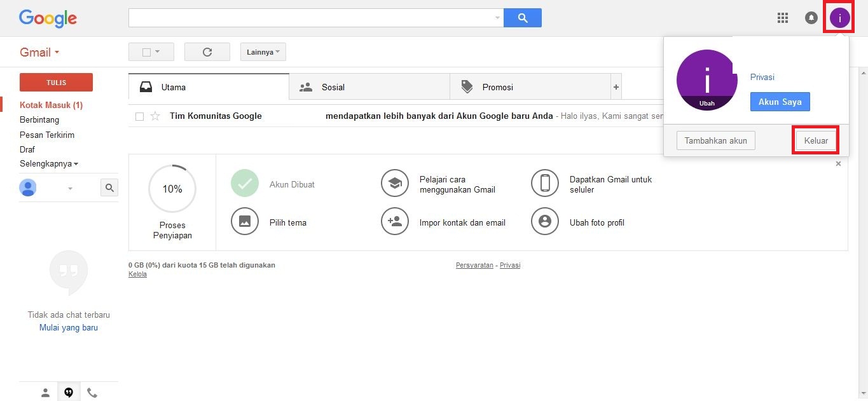Click Tambahkan akun button
Image resolution: width=868 pixels, height=401 pixels.
click(x=715, y=140)
